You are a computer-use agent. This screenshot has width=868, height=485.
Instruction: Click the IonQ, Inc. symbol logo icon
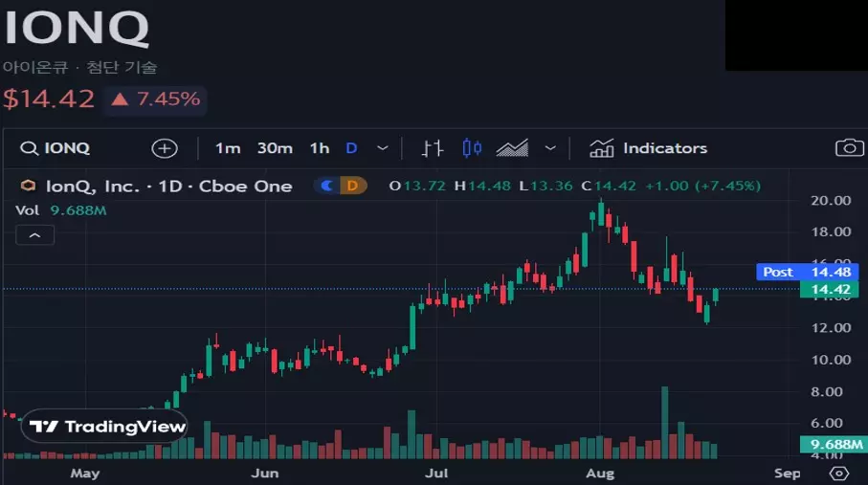[x=29, y=186]
